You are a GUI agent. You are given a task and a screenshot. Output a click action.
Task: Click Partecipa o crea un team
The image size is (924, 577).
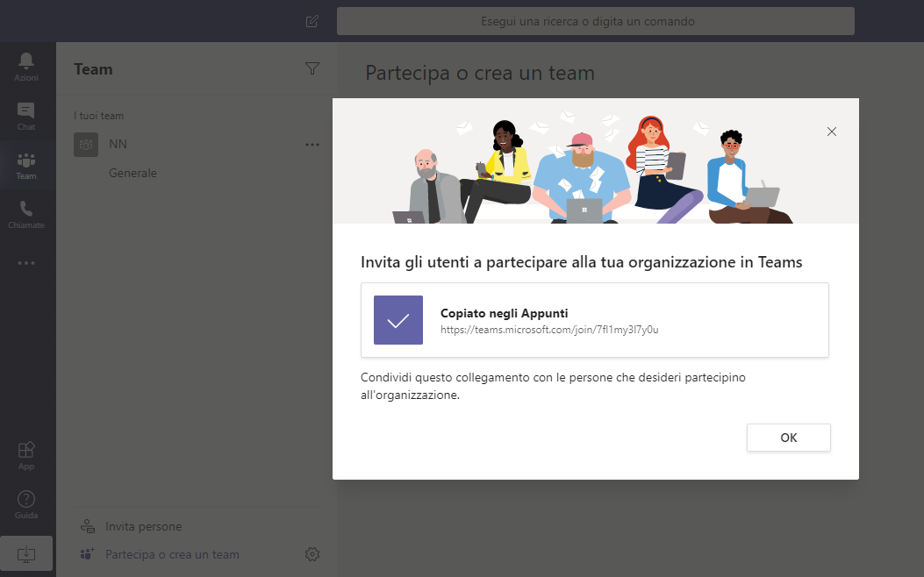(x=172, y=554)
